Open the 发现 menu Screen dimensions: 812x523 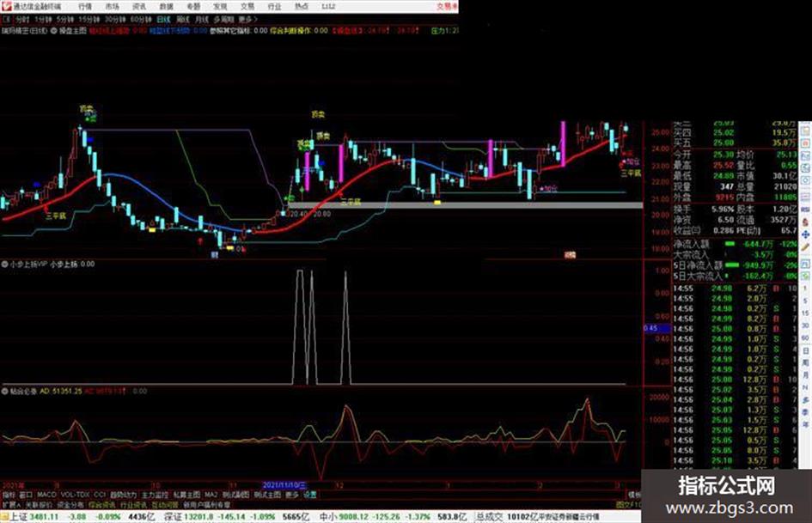tap(220, 6)
